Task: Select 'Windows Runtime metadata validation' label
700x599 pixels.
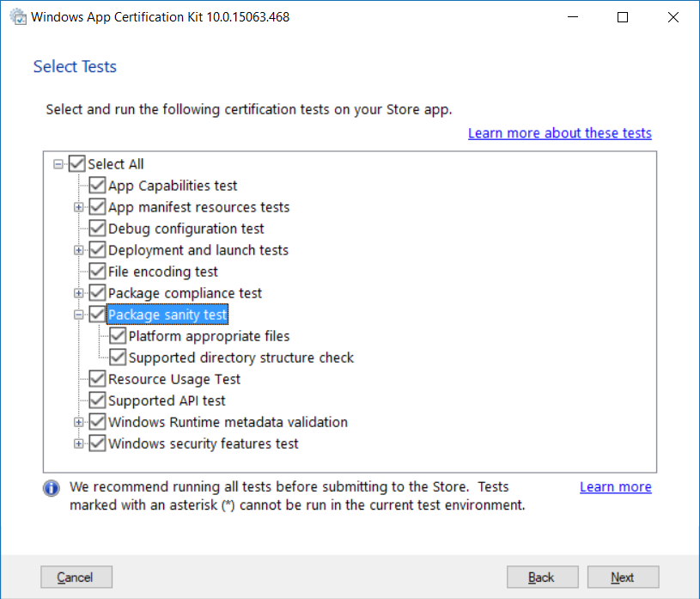Action: pos(228,422)
